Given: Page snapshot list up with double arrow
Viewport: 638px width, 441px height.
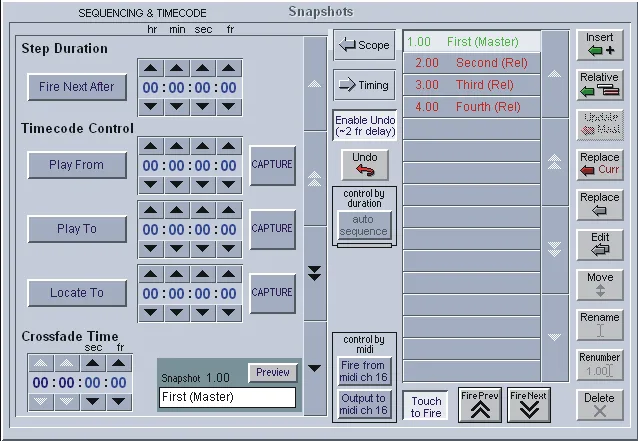Looking at the screenshot, I should click(x=555, y=162).
